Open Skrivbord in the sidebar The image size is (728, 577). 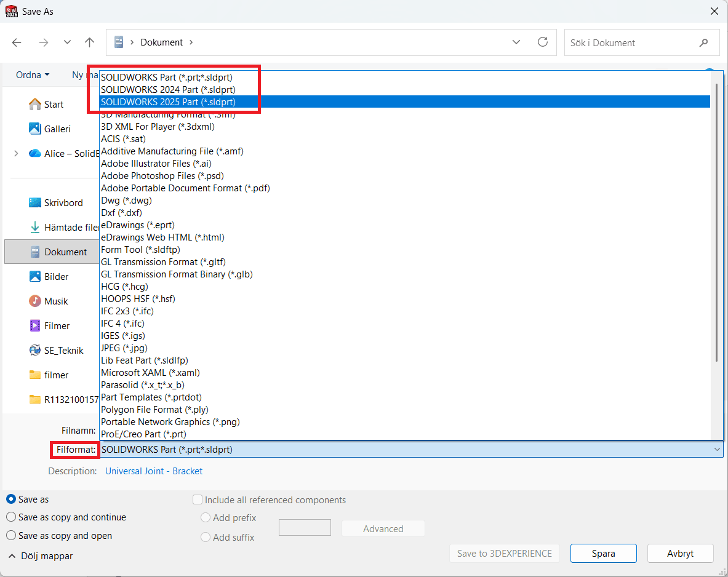click(x=56, y=203)
